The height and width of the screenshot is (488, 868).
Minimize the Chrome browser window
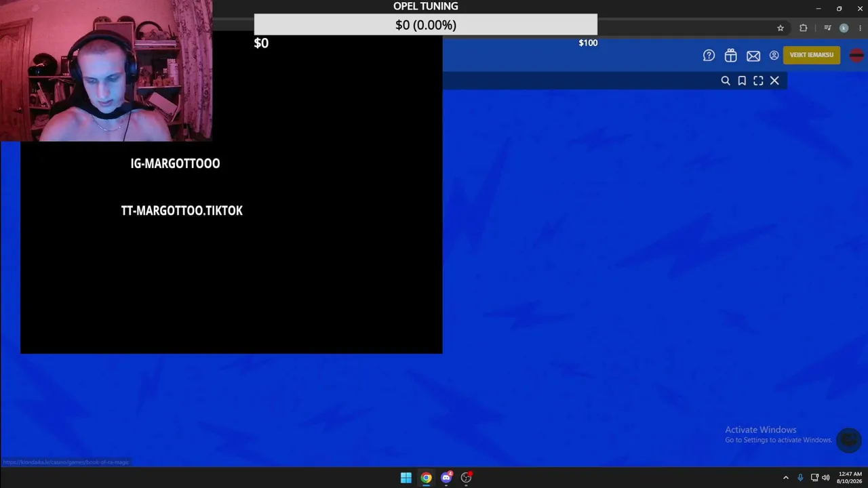[x=818, y=8]
